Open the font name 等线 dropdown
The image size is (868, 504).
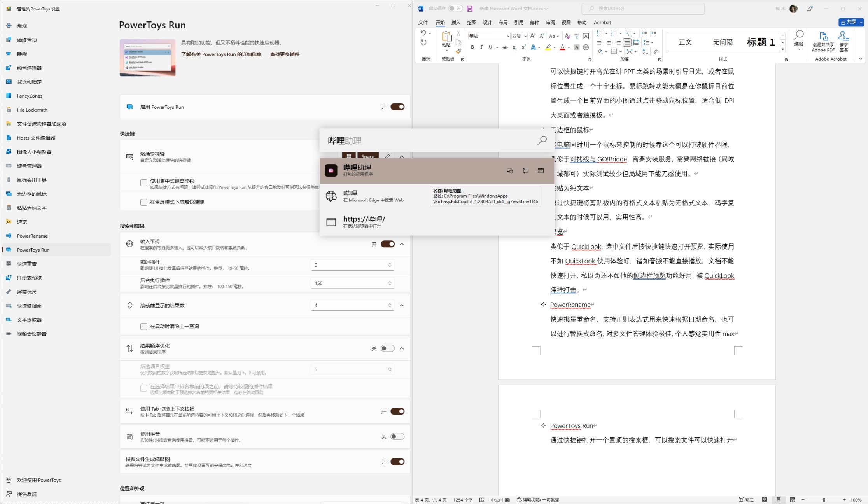[x=508, y=36]
